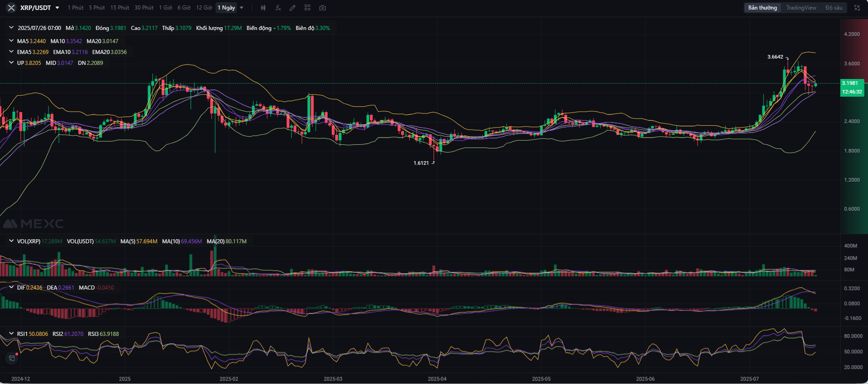Click the RSI3 value 63.9188
Screen dimensions: 868x384
(x=109, y=334)
